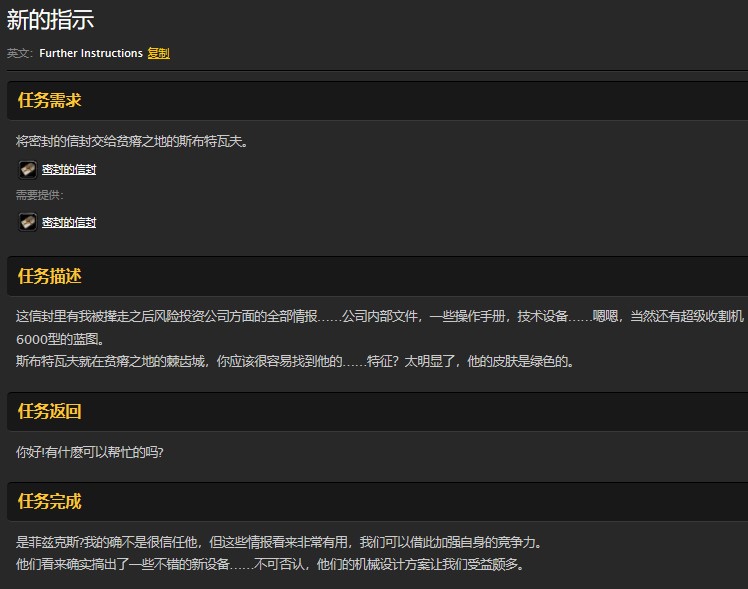Select the 任务完成 section header
The height and width of the screenshot is (589, 748).
49,502
